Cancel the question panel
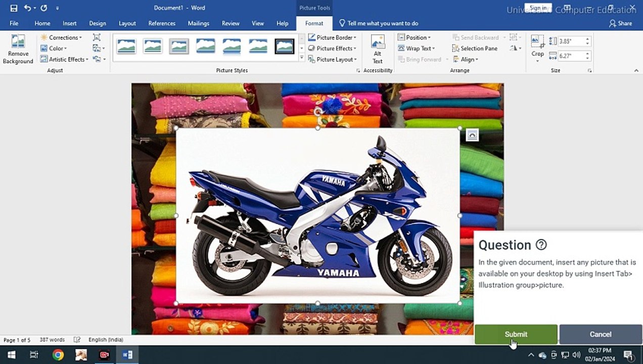The height and width of the screenshot is (364, 643). click(x=601, y=334)
